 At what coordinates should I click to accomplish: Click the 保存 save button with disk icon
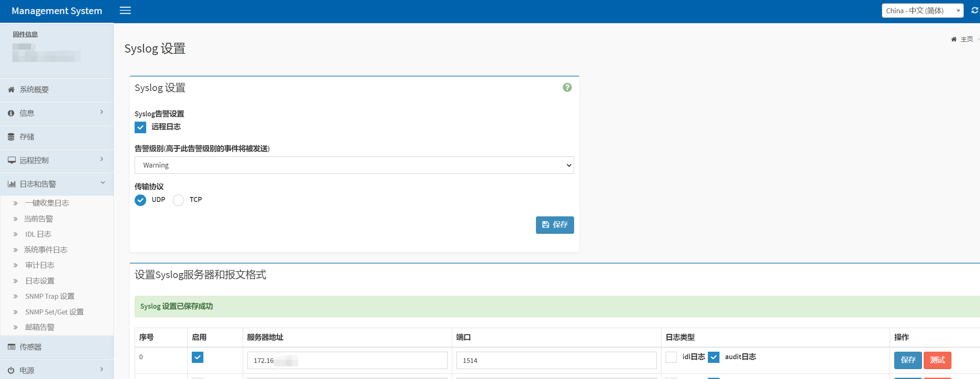(555, 225)
